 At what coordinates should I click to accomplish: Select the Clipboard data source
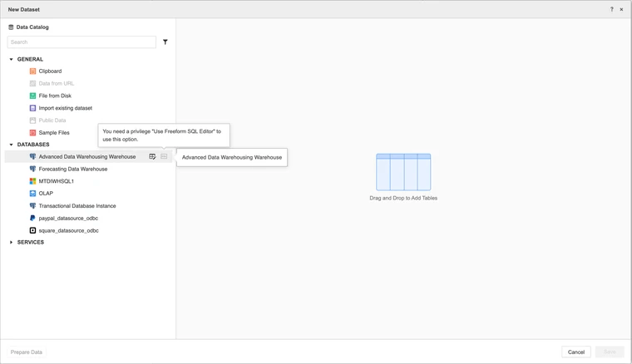coord(50,71)
